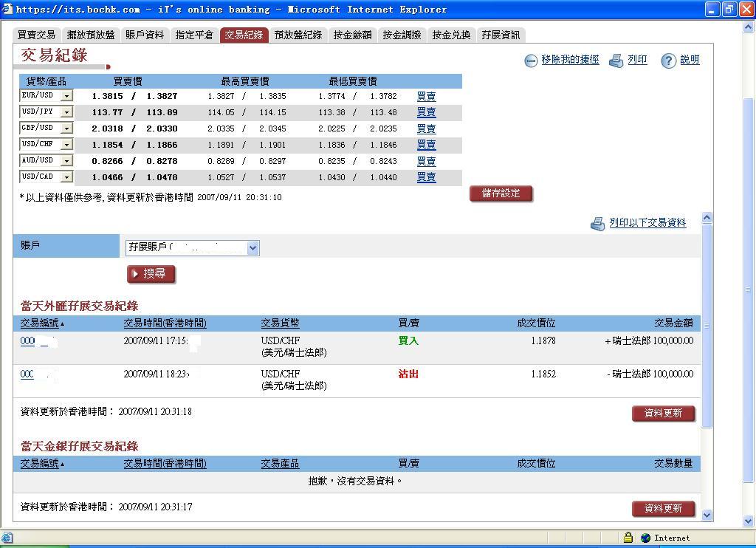This screenshot has width=756, height=548.
Task: Select the 交易紀錄 tab
Action: pos(244,35)
